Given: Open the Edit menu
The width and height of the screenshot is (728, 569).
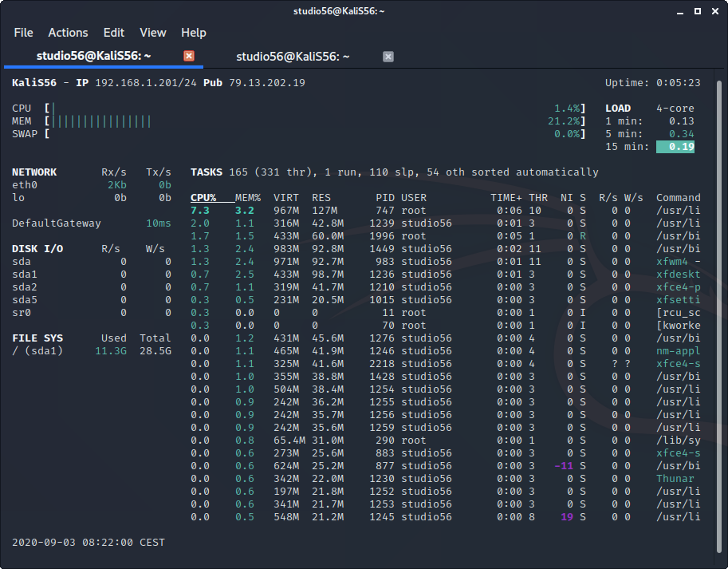Looking at the screenshot, I should click(114, 33).
